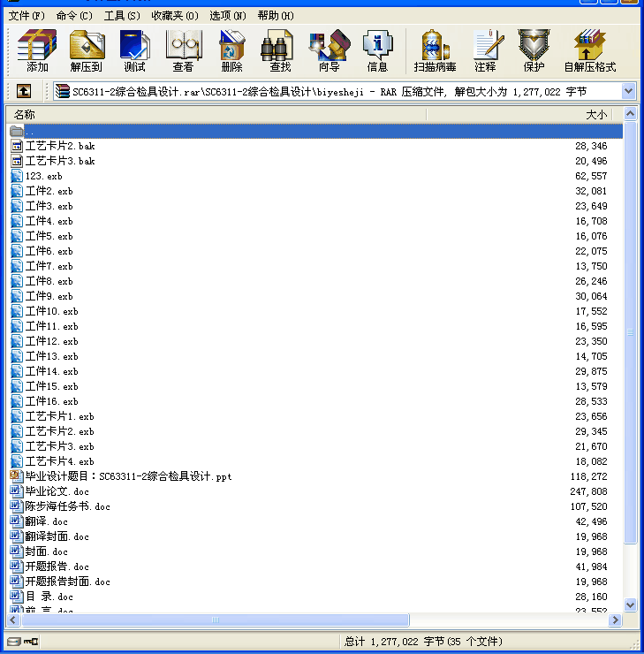Click the 解压到 (Extract To) icon
Viewport: 644px width, 654px height.
[x=87, y=50]
